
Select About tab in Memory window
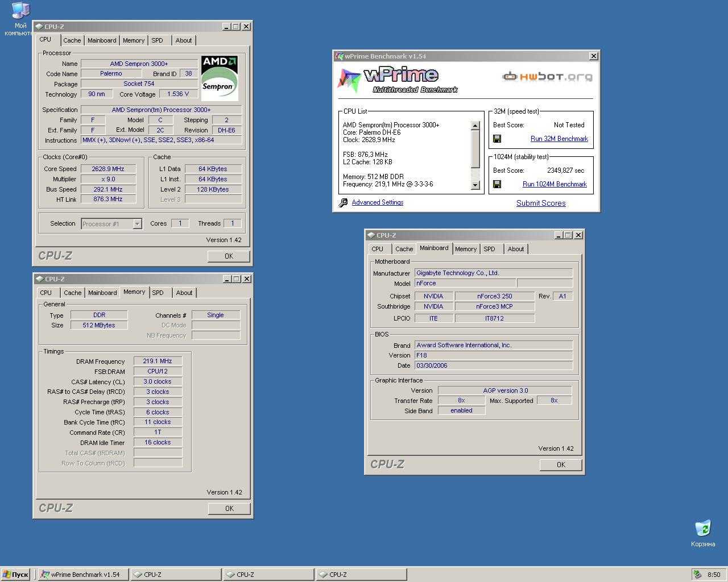(x=184, y=293)
